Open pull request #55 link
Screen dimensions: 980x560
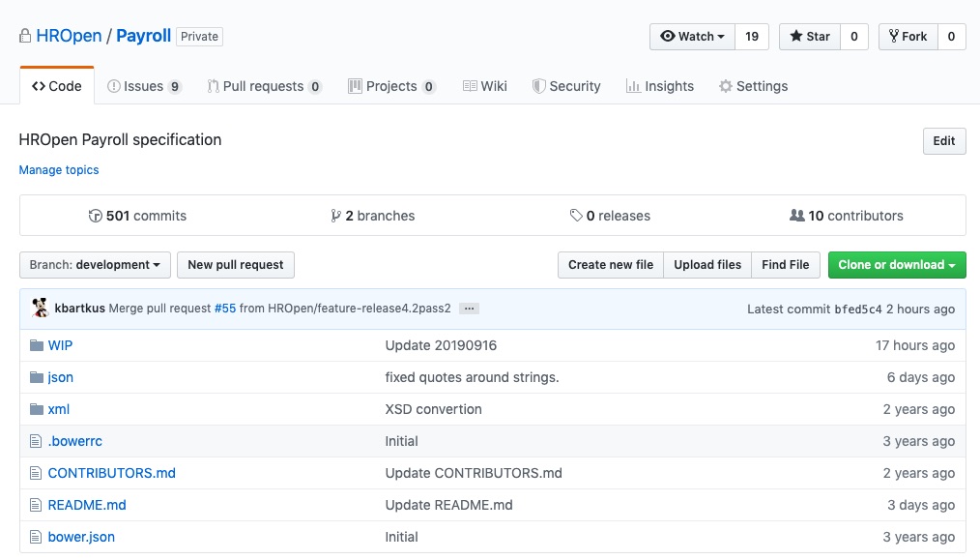225,309
